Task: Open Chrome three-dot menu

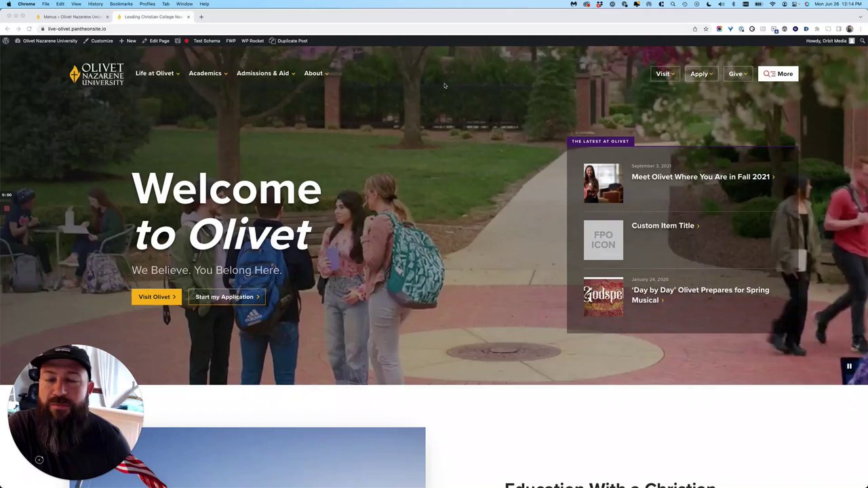Action: (x=861, y=29)
